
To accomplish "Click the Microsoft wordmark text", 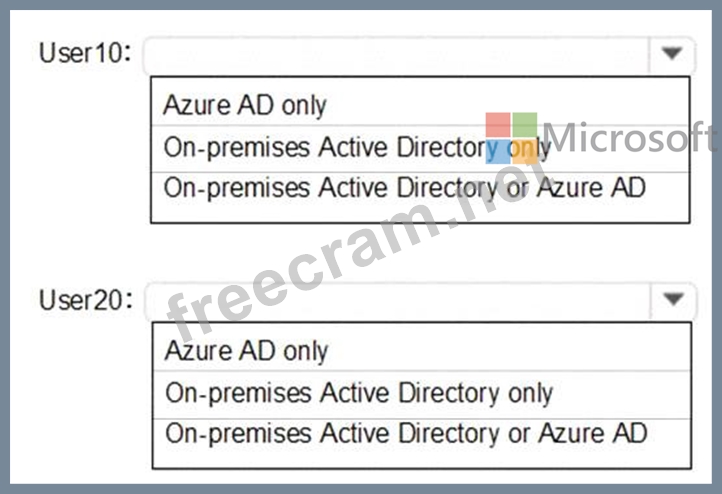I will pyautogui.click(x=630, y=136).
